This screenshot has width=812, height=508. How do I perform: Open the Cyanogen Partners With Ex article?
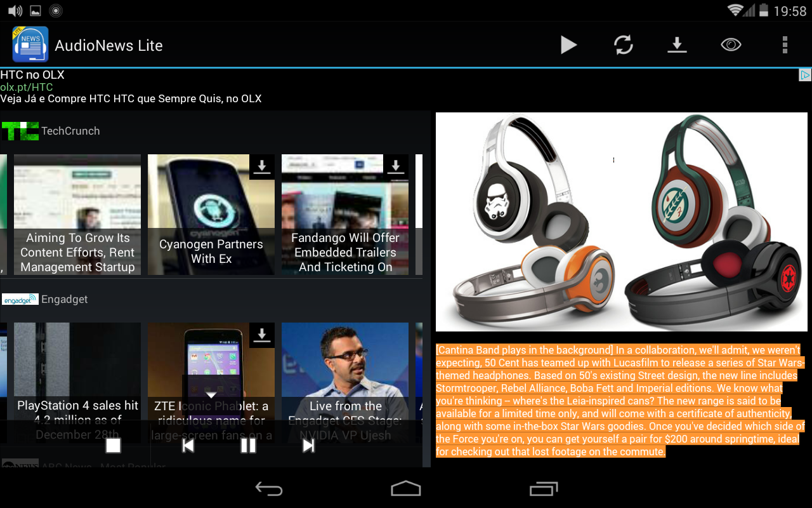pos(211,215)
